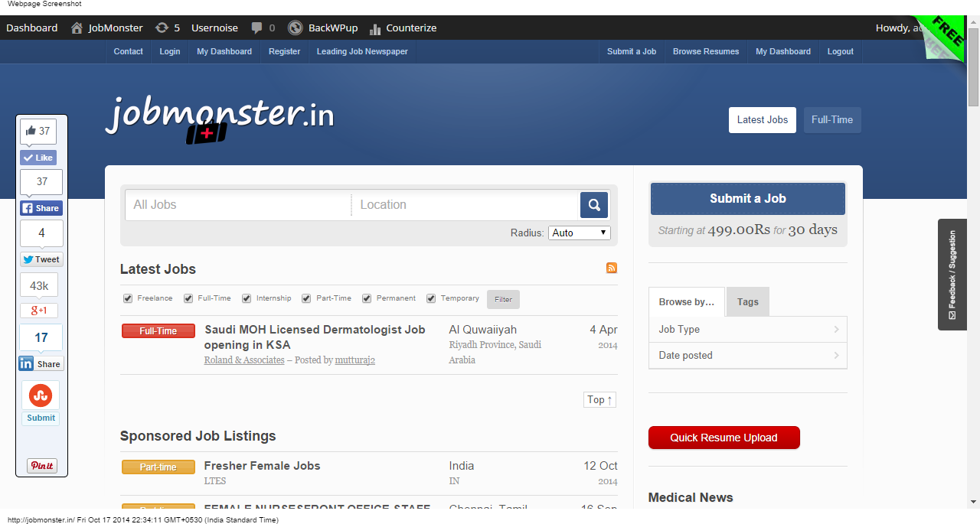
Task: Click the comments bubble icon in admin bar
Action: pos(256,28)
